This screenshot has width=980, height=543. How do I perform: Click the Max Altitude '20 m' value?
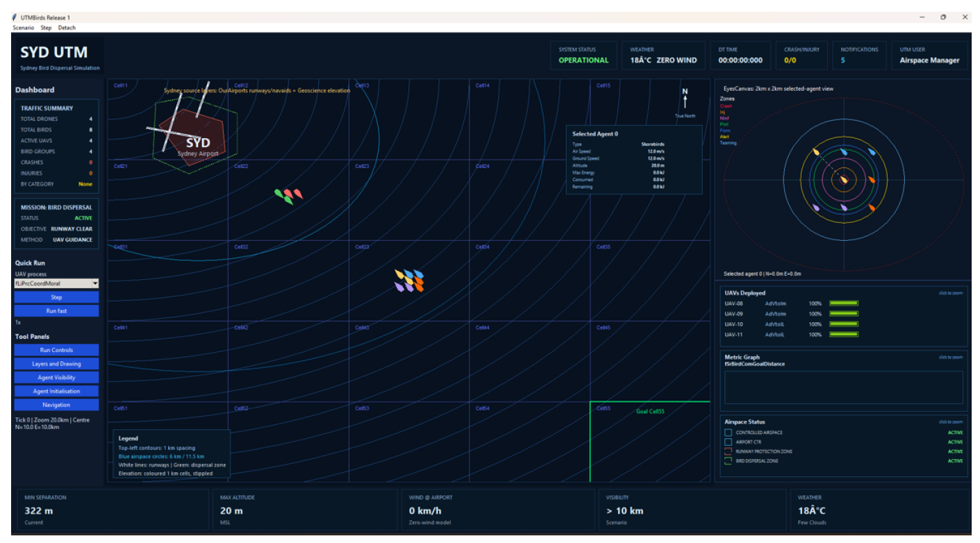coord(231,510)
